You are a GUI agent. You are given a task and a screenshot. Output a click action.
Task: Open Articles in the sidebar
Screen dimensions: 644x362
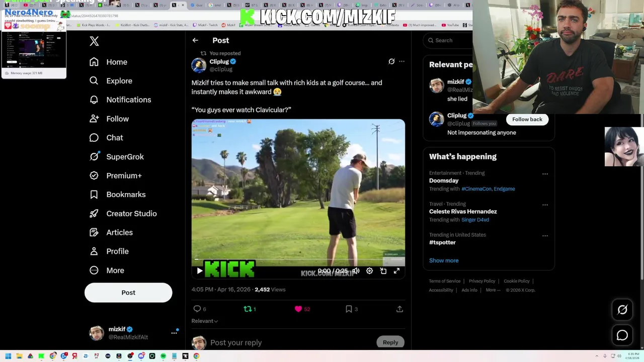tap(111, 232)
